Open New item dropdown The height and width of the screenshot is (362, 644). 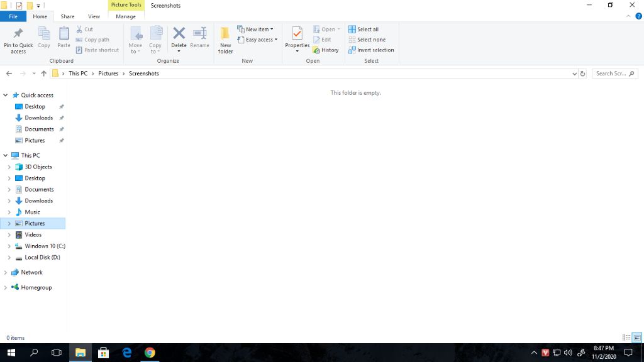click(255, 29)
